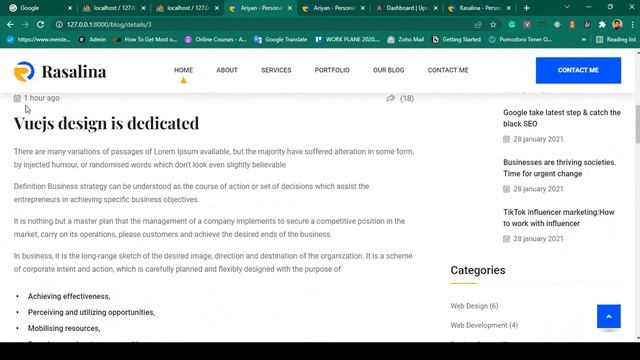Image resolution: width=640 pixels, height=360 pixels.
Task: Open post Google take latest step
Action: 562,118
